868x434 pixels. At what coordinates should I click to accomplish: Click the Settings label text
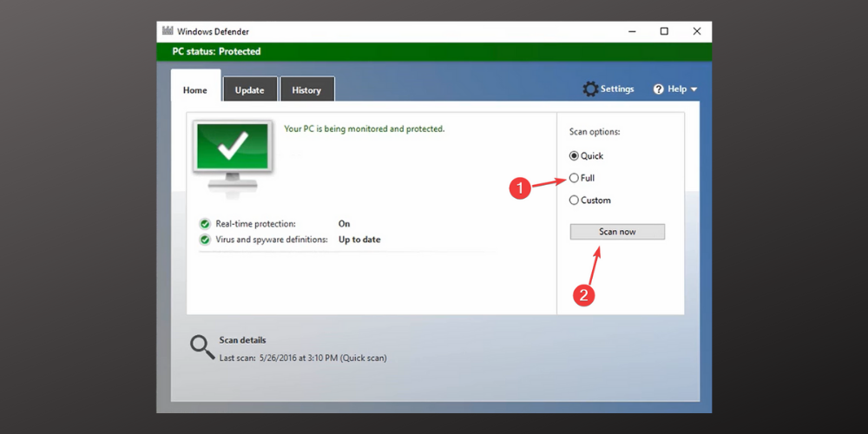tap(617, 89)
